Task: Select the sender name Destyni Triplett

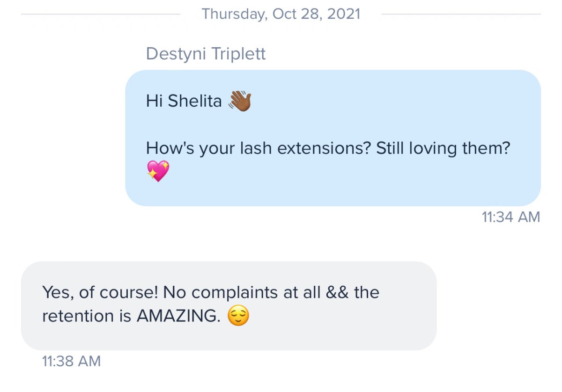Action: click(206, 54)
